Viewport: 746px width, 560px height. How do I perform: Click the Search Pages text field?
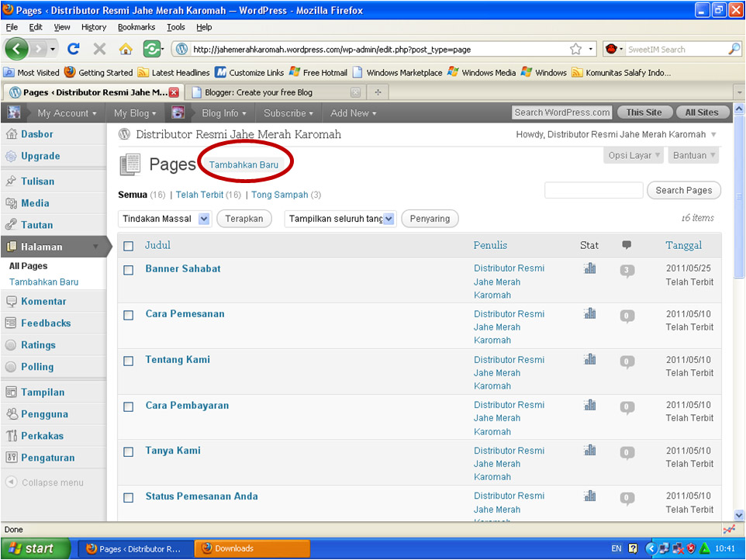(x=594, y=190)
